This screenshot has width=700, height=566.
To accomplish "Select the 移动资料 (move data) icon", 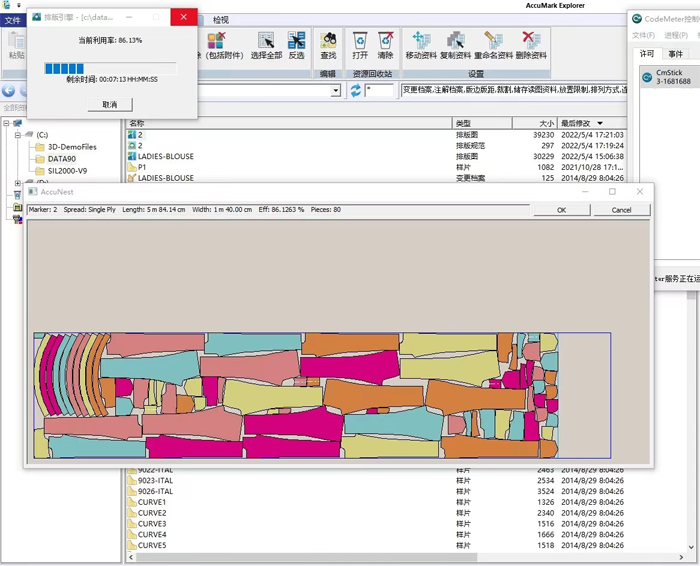I will tap(421, 40).
